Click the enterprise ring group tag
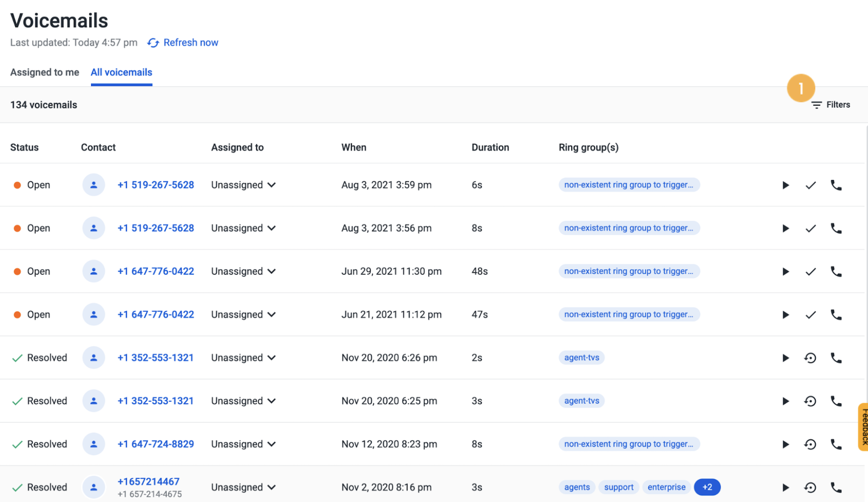This screenshot has height=502, width=868. (x=667, y=487)
